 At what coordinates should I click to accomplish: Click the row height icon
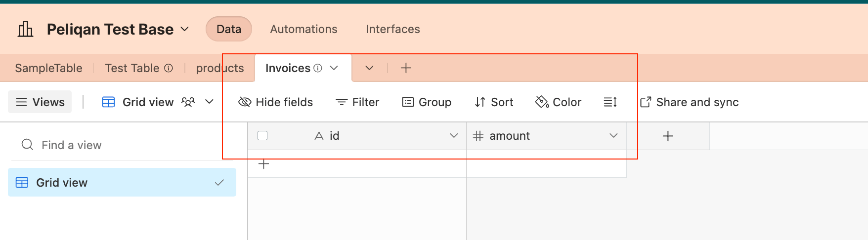[610, 102]
